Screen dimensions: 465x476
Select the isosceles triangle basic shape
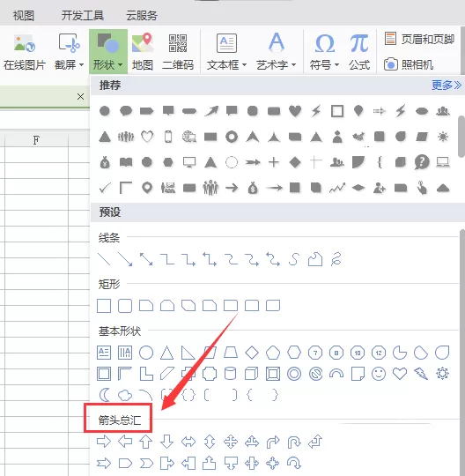(166, 353)
